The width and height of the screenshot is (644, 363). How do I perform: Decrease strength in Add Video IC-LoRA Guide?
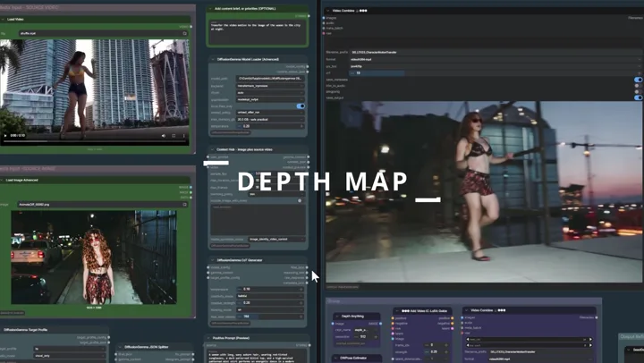(428, 352)
